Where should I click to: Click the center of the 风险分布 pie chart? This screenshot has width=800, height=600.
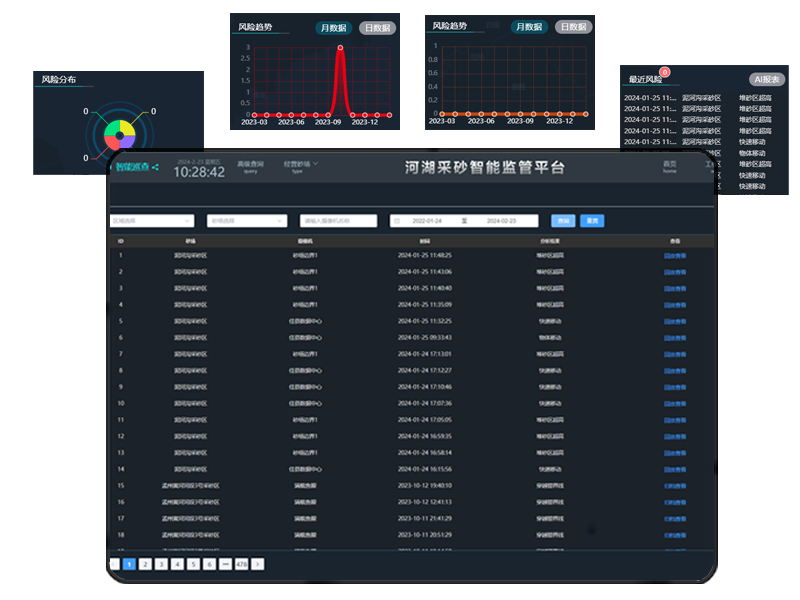(x=120, y=135)
